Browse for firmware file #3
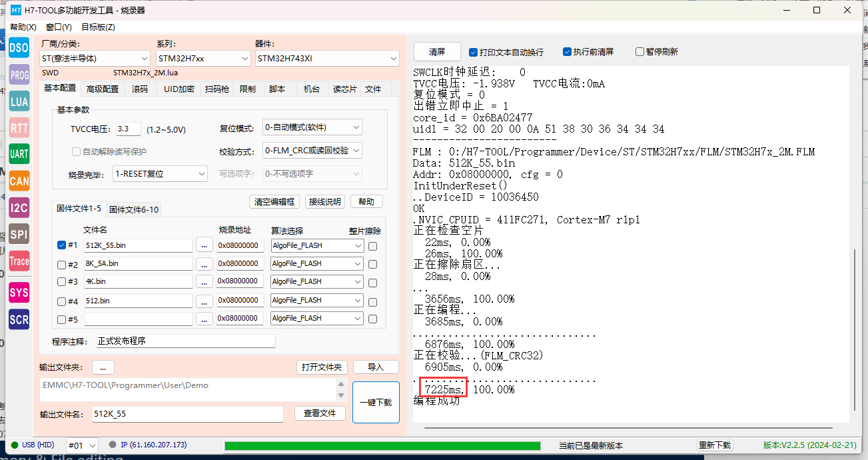868x460 pixels. tap(205, 281)
